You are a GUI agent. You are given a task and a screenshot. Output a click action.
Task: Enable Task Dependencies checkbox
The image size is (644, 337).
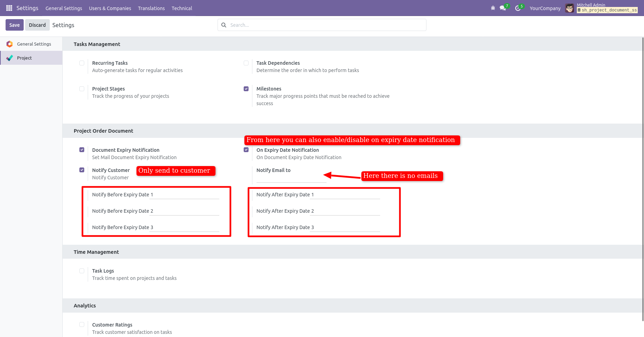pos(246,63)
